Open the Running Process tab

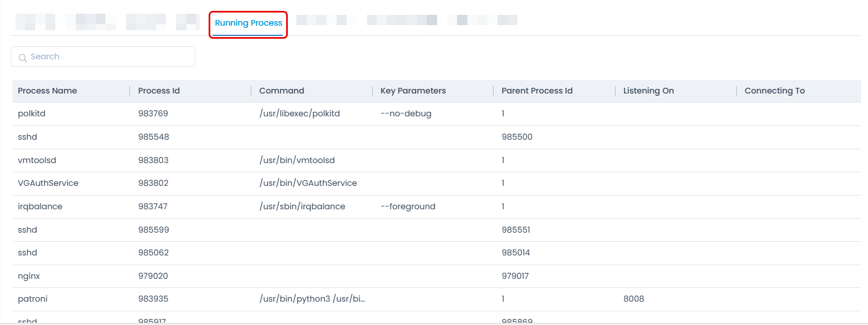(248, 23)
